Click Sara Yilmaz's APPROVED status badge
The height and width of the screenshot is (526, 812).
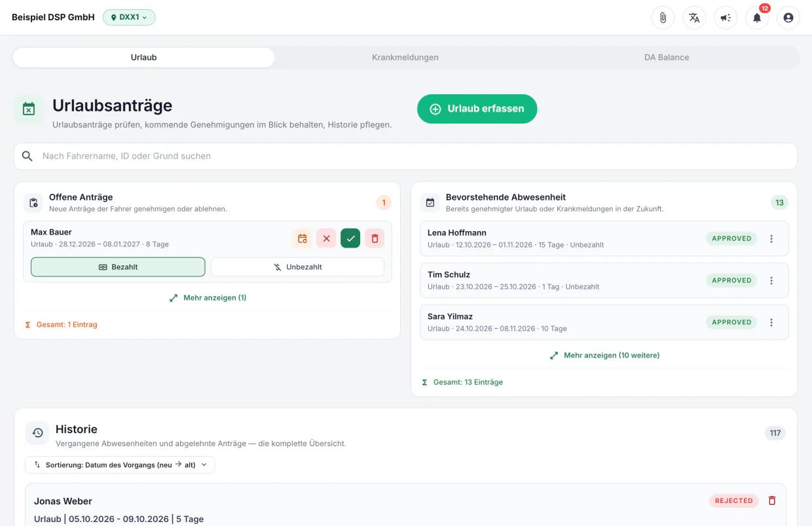pos(731,322)
